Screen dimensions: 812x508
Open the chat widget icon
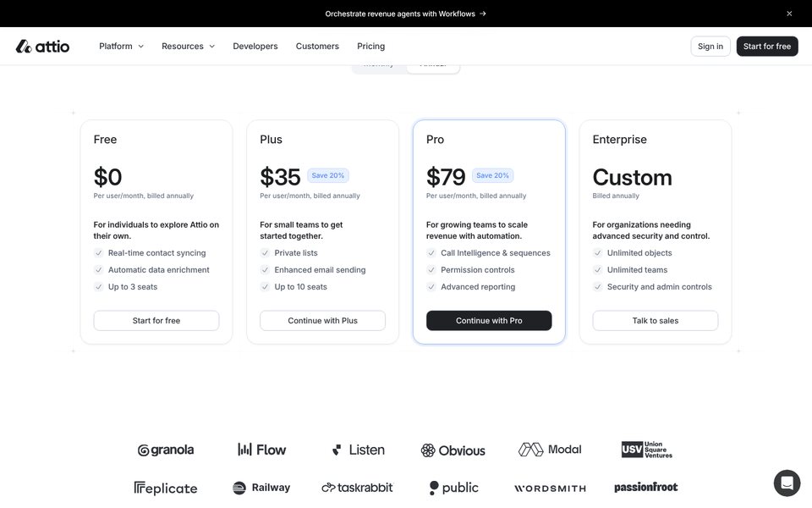(x=787, y=483)
